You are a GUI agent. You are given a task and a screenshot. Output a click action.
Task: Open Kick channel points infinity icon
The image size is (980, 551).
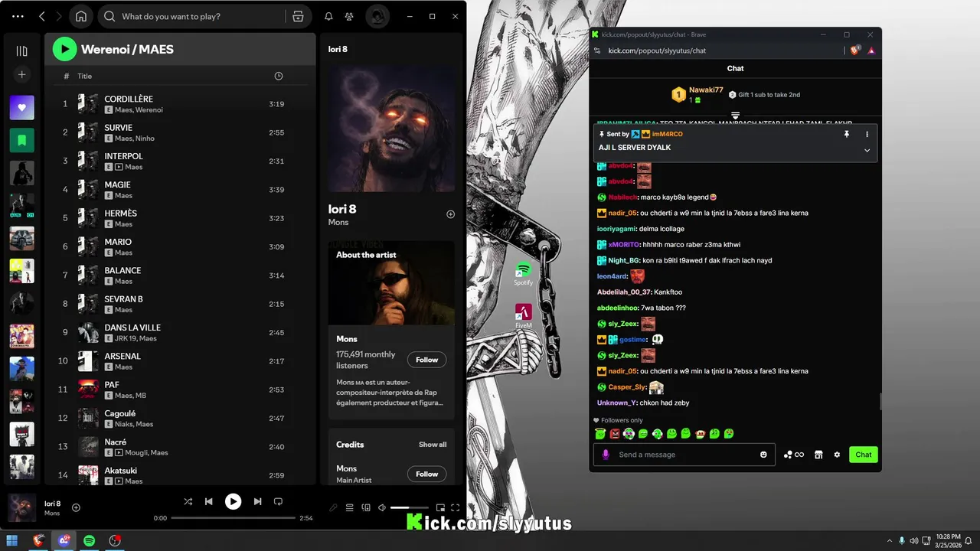coord(794,455)
